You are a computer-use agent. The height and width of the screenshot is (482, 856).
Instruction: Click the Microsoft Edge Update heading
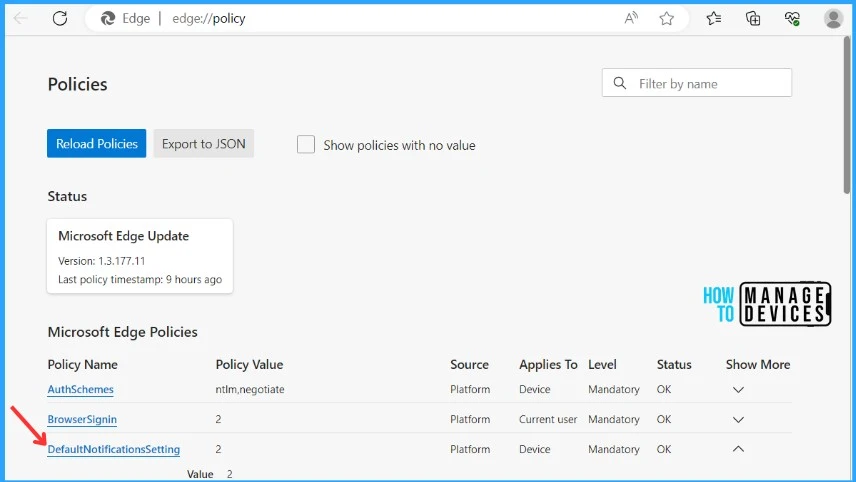pyautogui.click(x=123, y=236)
